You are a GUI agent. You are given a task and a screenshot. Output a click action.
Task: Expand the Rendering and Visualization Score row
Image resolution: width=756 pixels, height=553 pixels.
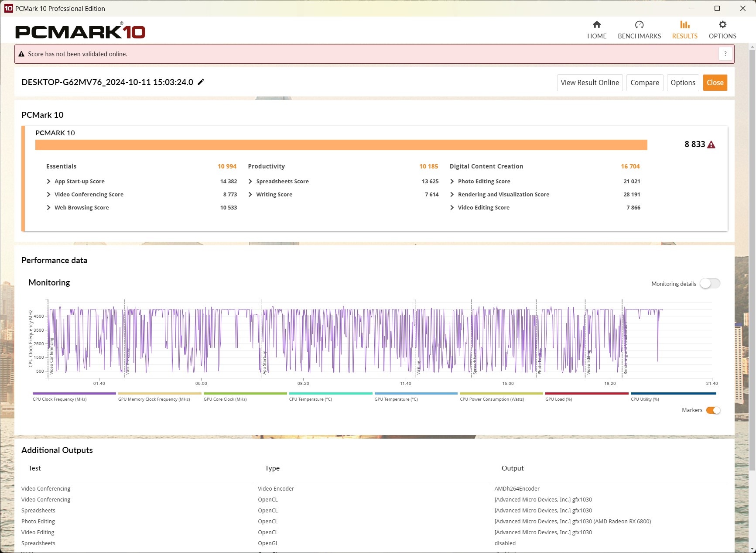click(452, 195)
